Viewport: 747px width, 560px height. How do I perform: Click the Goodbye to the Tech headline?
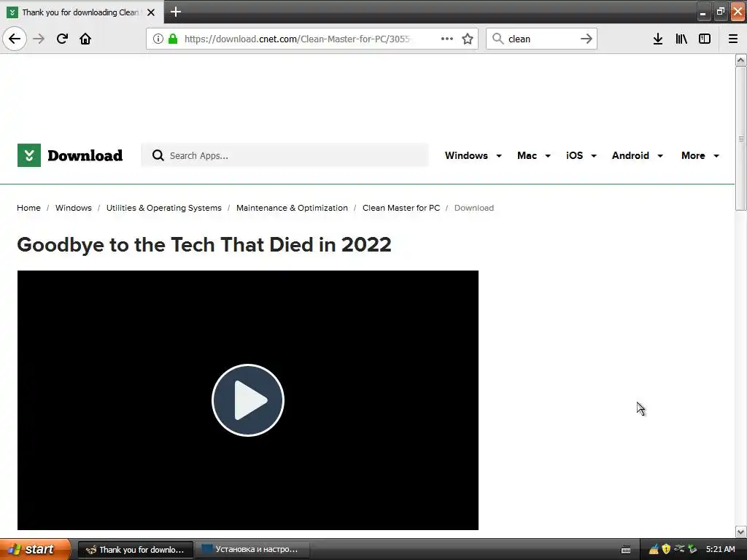(x=204, y=245)
